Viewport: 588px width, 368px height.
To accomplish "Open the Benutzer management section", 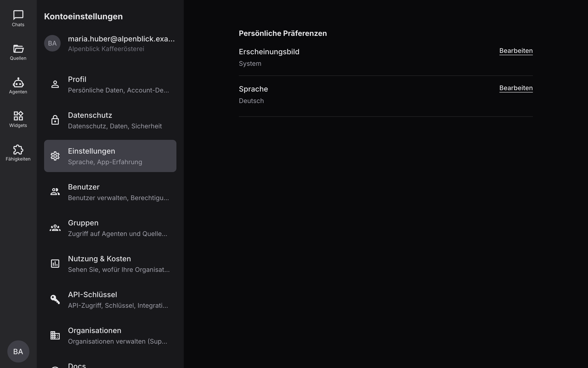I will [110, 192].
